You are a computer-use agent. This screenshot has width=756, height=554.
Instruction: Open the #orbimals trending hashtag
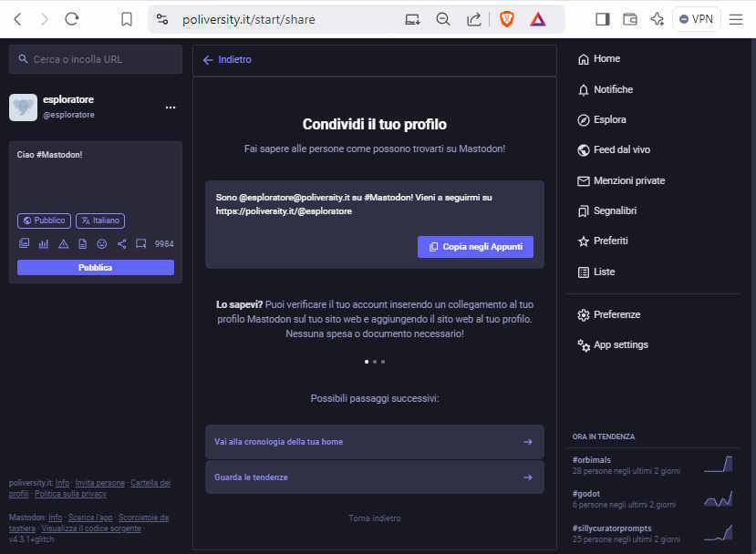pos(592,460)
